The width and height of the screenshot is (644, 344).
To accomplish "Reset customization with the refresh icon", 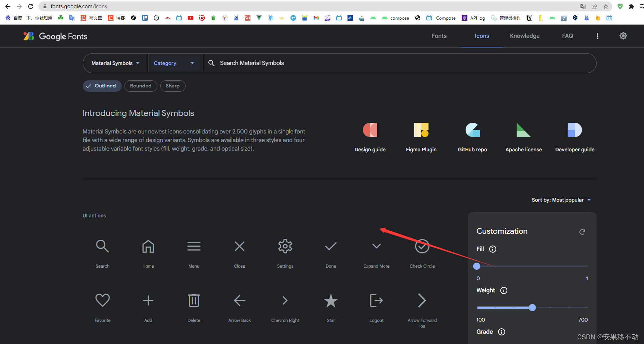I will (x=582, y=232).
